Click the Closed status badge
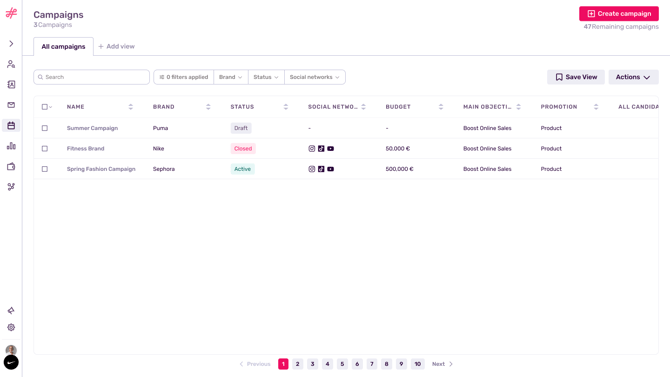This screenshot has width=670, height=377. 243,148
